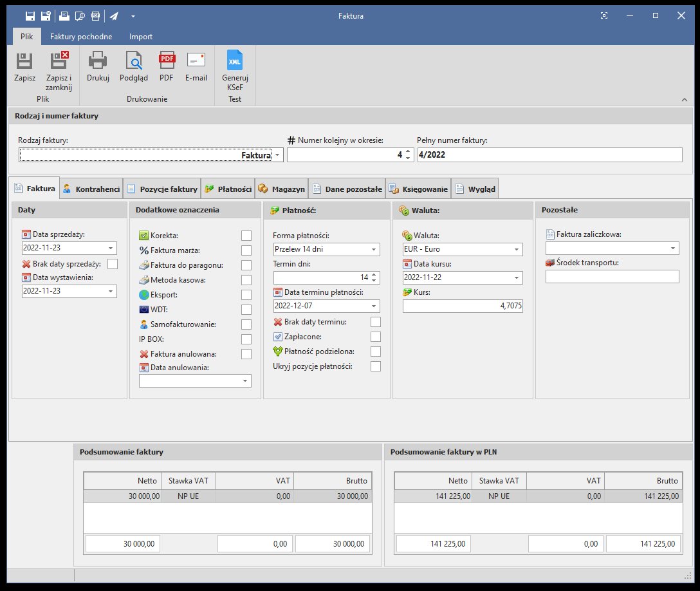Switch to the Pozycje faktury tab

click(162, 189)
